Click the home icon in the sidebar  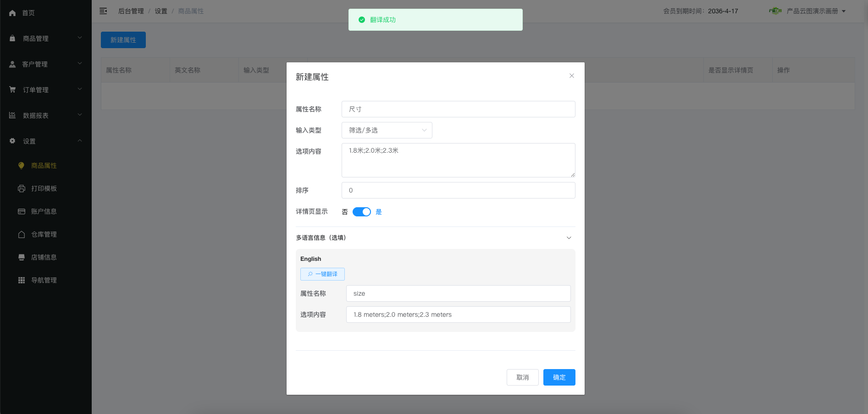pyautogui.click(x=12, y=13)
